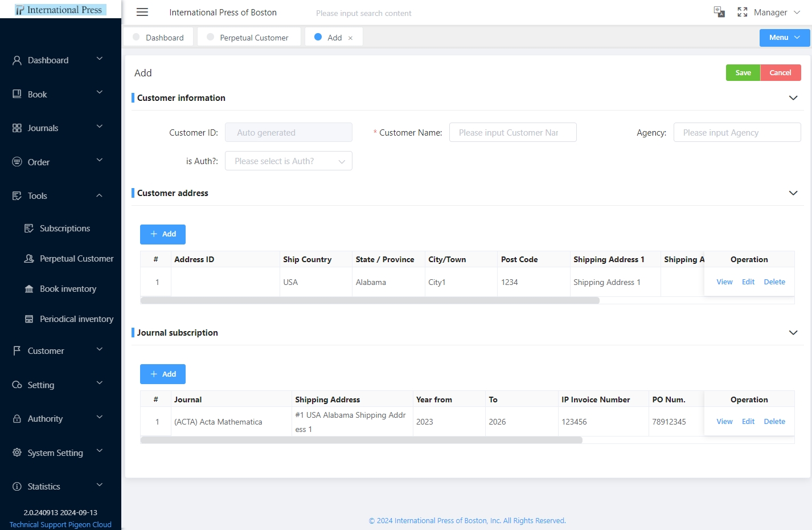Click the red Cancel button
The height and width of the screenshot is (530, 812).
coord(781,73)
